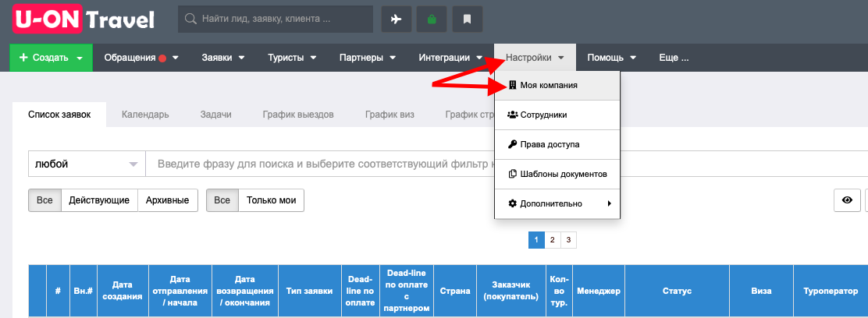Expand the Партнеры menu
The height and width of the screenshot is (318, 868).
click(x=368, y=58)
